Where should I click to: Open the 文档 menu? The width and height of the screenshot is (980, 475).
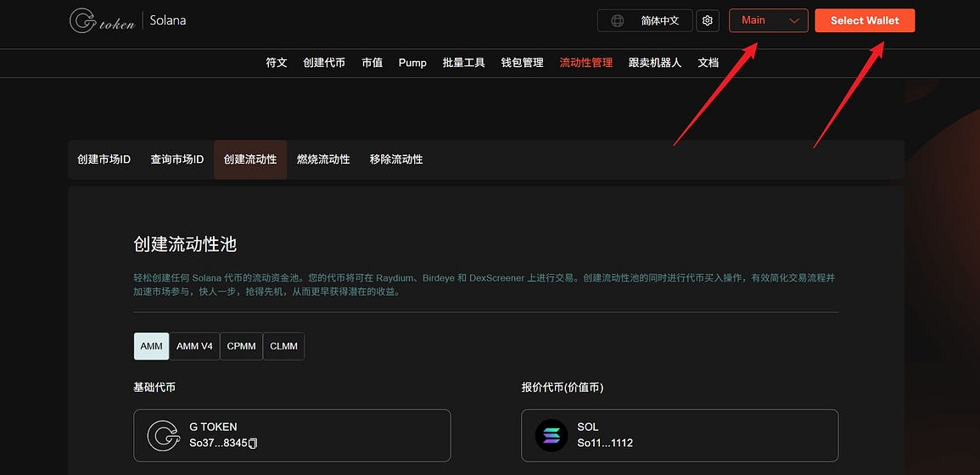point(708,63)
